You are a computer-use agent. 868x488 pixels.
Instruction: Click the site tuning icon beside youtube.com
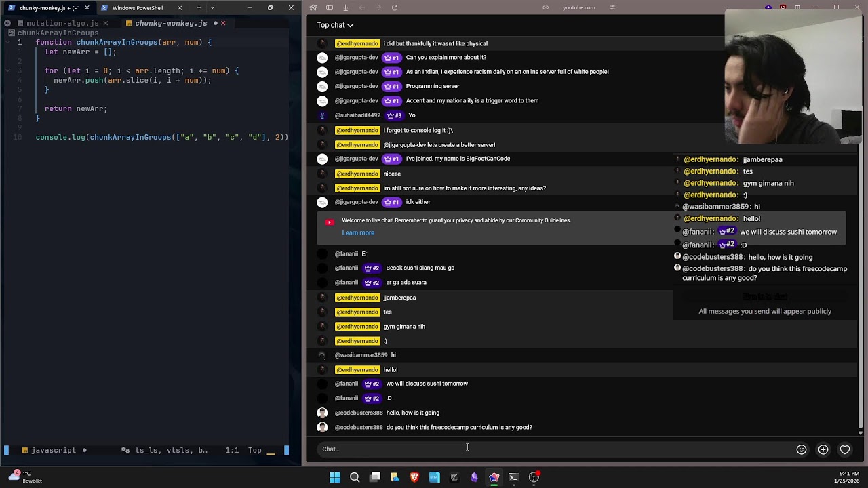point(612,7)
